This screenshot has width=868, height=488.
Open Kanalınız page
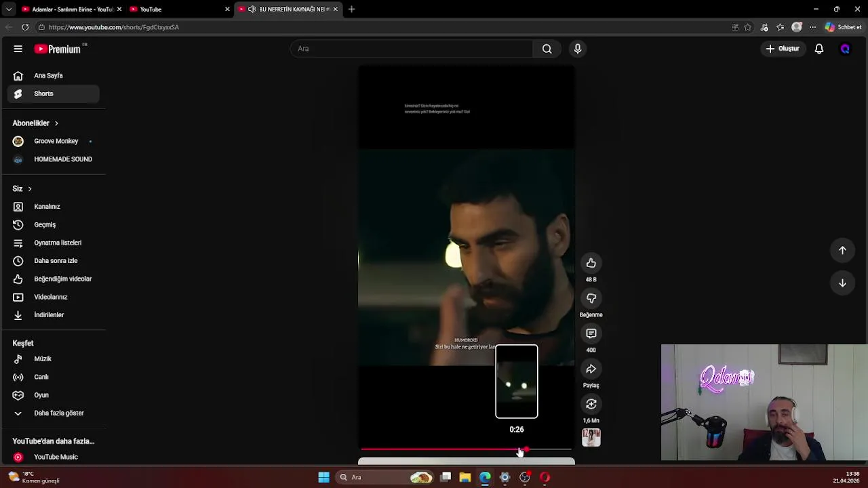tap(53, 206)
